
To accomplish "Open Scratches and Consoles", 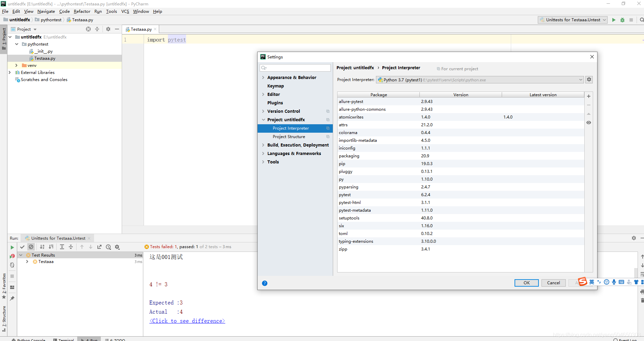I will tap(44, 79).
